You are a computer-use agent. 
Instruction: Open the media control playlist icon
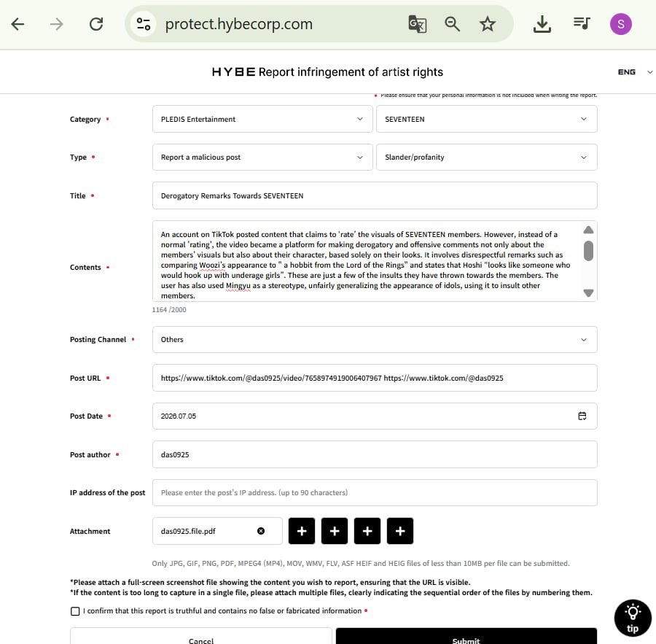(x=582, y=23)
